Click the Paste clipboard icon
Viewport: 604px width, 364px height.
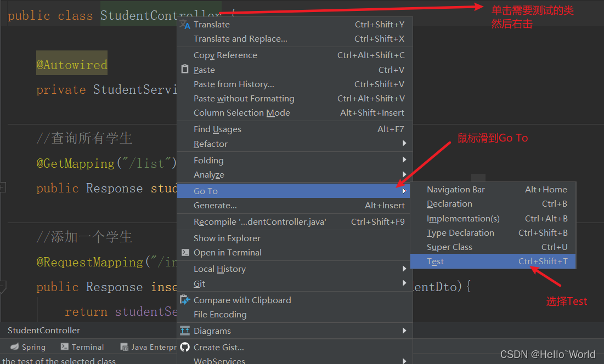pyautogui.click(x=185, y=70)
